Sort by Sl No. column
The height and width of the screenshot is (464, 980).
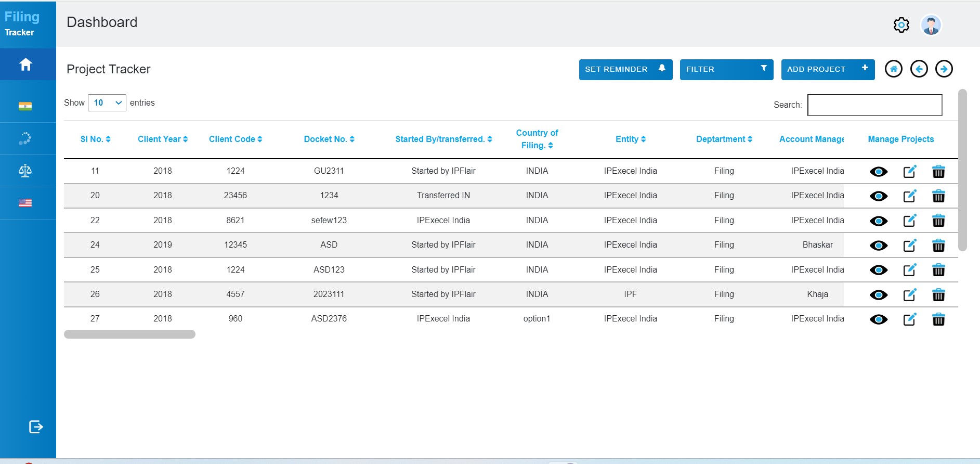pos(95,139)
